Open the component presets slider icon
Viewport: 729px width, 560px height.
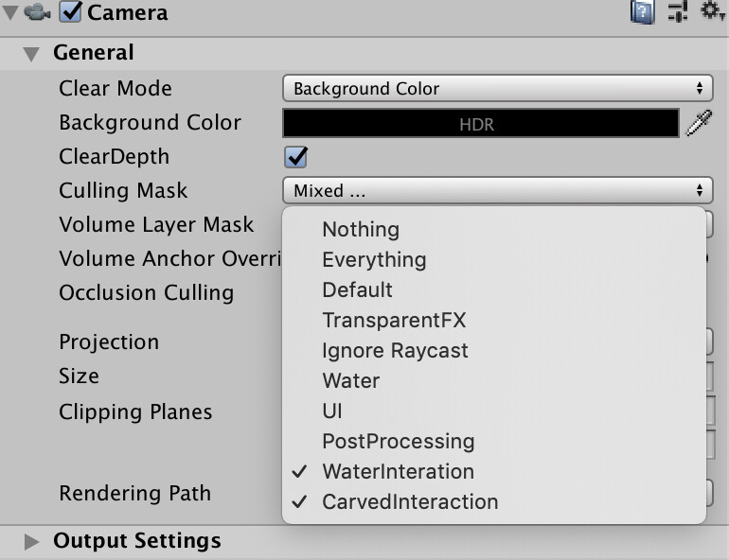point(678,11)
